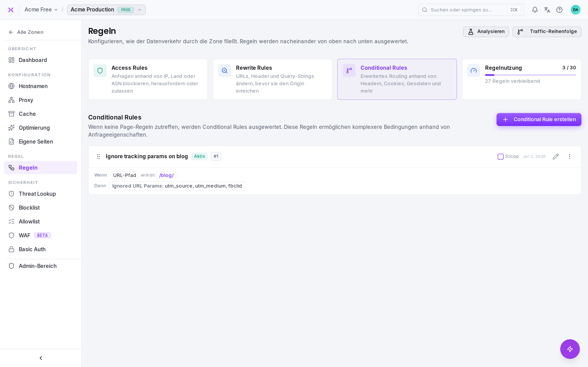
Task: Open the help question mark icon
Action: coord(559,10)
